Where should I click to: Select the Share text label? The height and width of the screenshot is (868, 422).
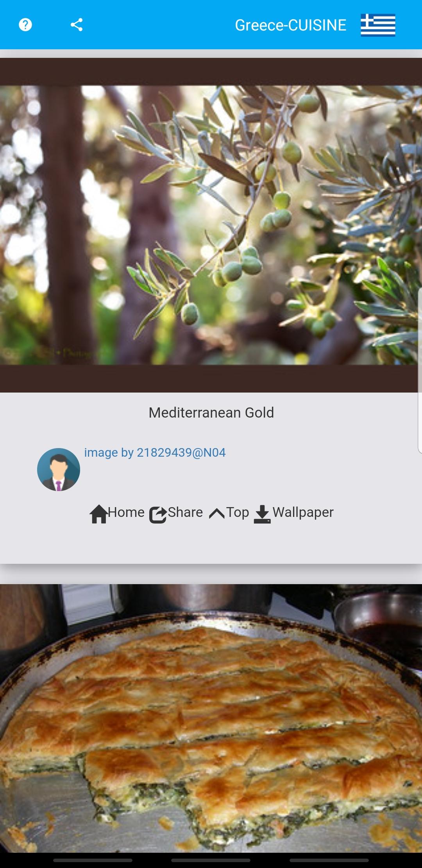click(185, 512)
